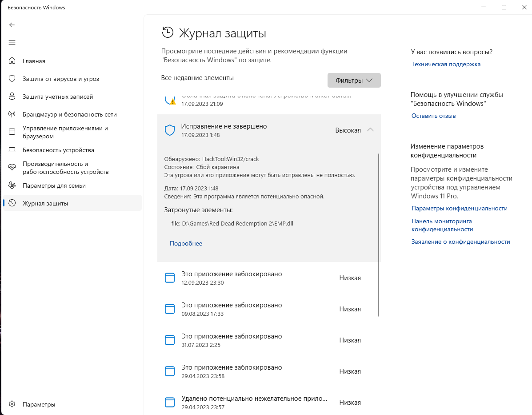Screen dimensions: 532x415
Task: Click the heart performance health icon
Action: coord(12,168)
